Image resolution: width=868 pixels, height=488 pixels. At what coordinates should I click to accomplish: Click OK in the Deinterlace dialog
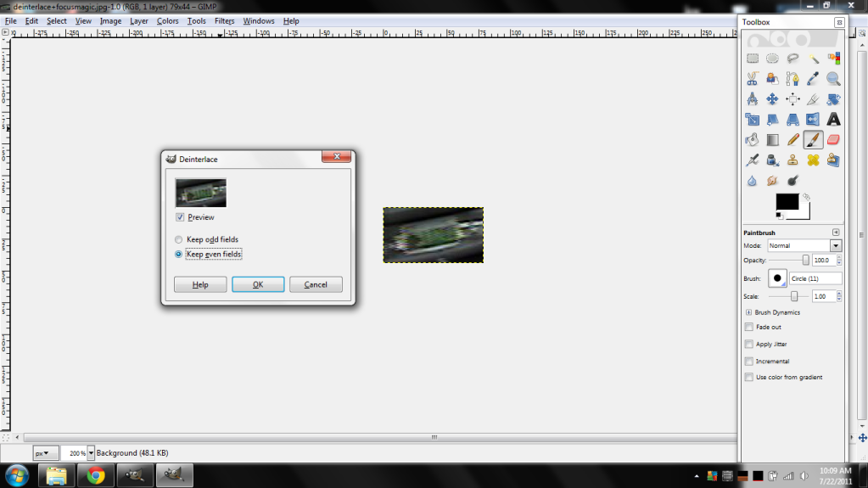point(258,284)
